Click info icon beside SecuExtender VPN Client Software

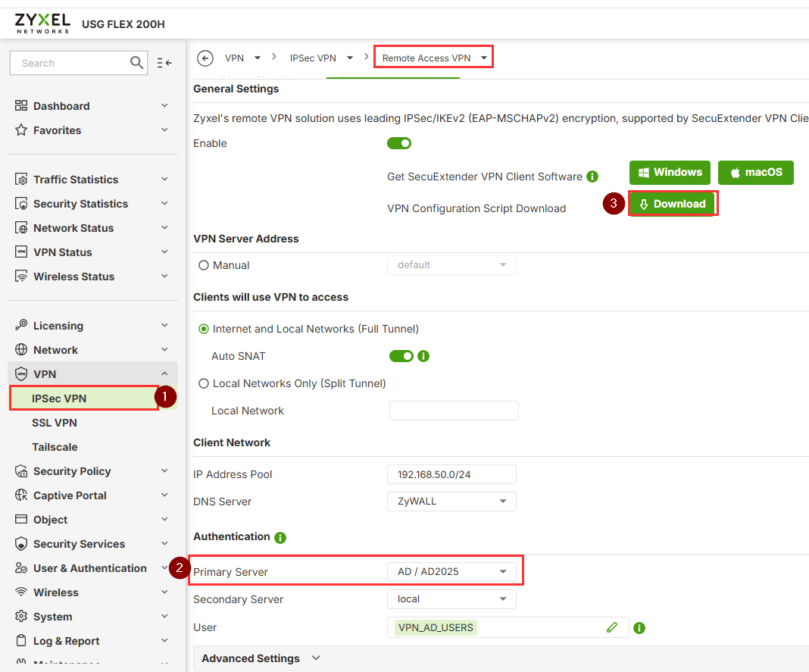coord(592,177)
